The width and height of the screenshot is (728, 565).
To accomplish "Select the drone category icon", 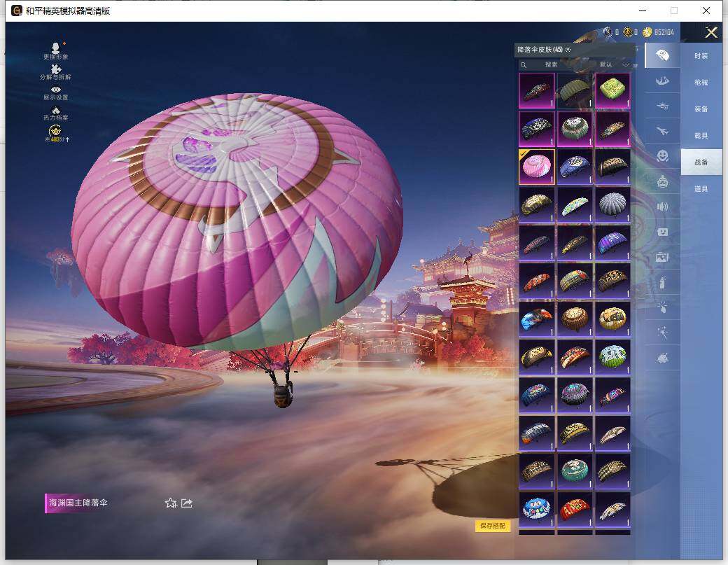I will tap(662, 106).
